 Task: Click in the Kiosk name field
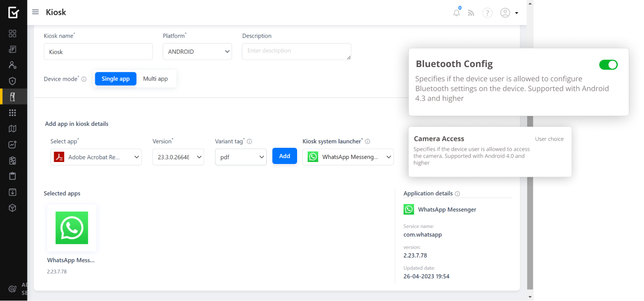click(x=98, y=51)
